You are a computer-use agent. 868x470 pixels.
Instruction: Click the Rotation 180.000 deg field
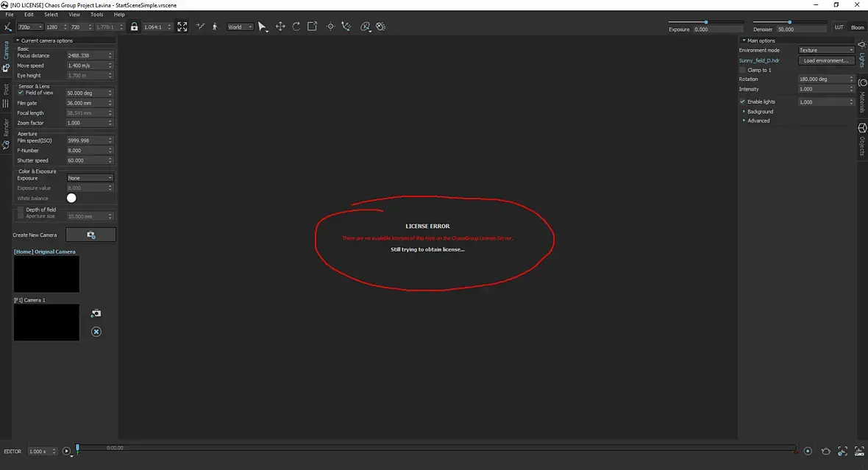(x=826, y=79)
